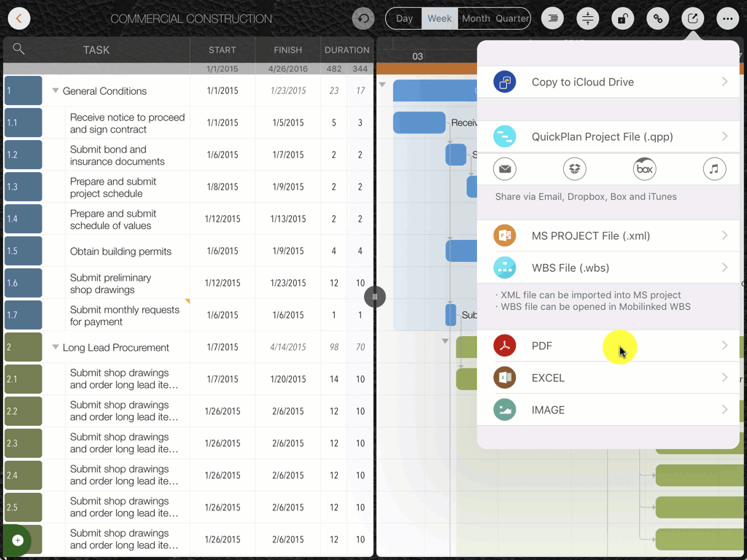Share via Email envelope icon

pyautogui.click(x=505, y=169)
